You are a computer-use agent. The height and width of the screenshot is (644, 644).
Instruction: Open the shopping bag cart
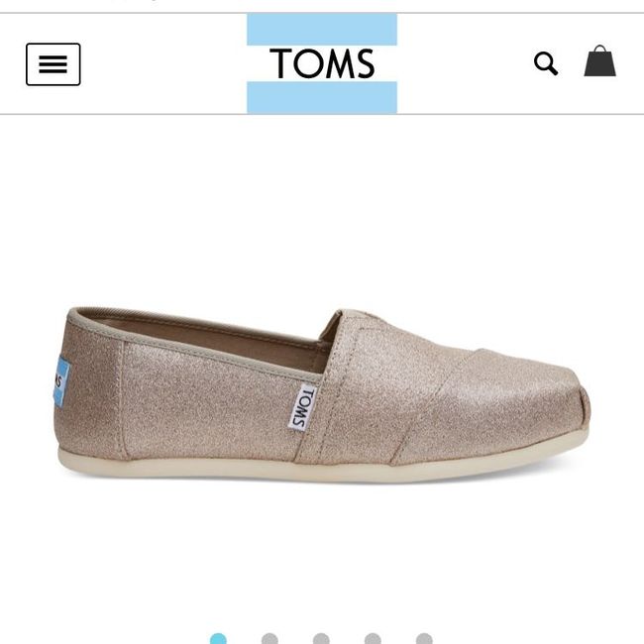(600, 60)
